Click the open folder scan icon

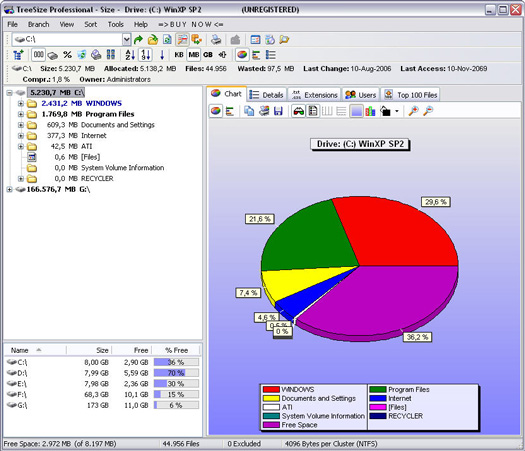153,40
